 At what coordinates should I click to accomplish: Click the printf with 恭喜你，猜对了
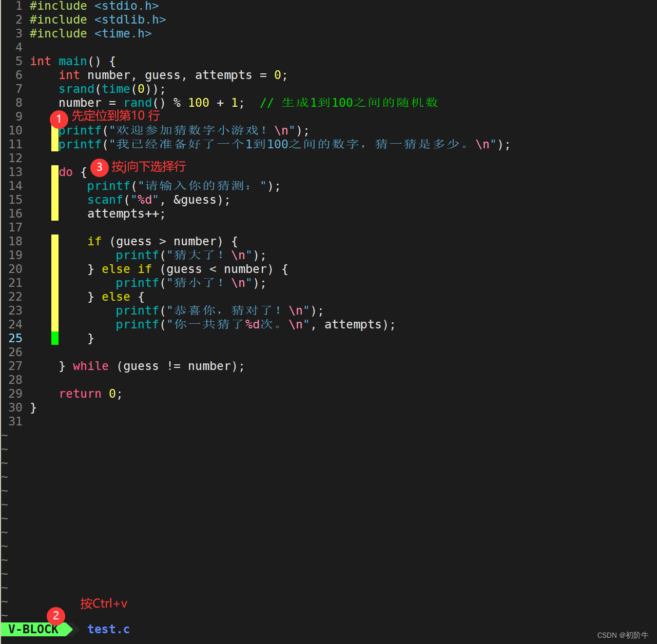tap(220, 310)
